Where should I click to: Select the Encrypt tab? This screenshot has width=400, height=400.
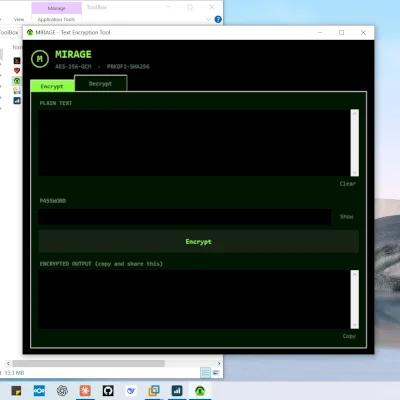[52, 86]
